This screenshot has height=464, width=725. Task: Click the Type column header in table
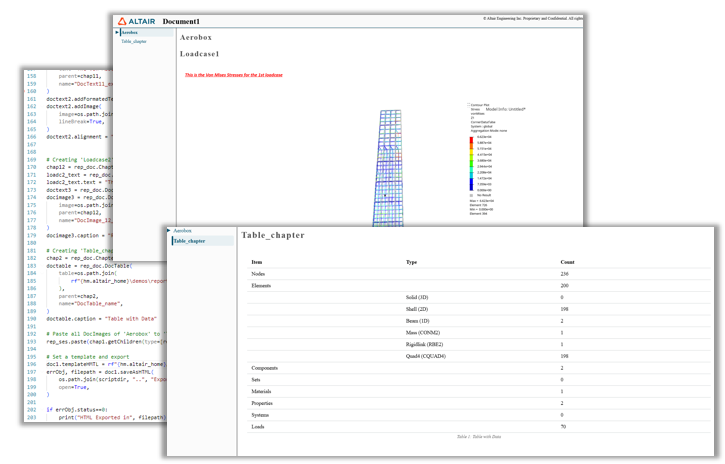pos(412,262)
